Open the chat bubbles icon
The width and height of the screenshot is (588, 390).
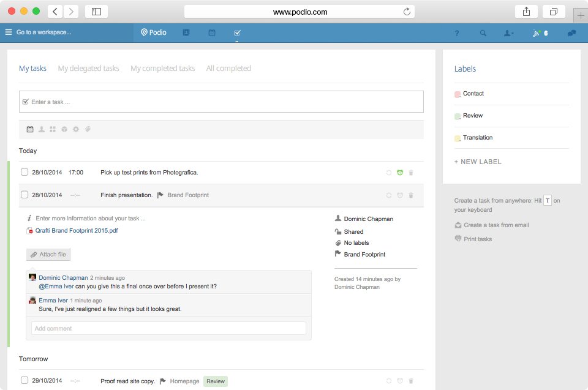pyautogui.click(x=571, y=33)
